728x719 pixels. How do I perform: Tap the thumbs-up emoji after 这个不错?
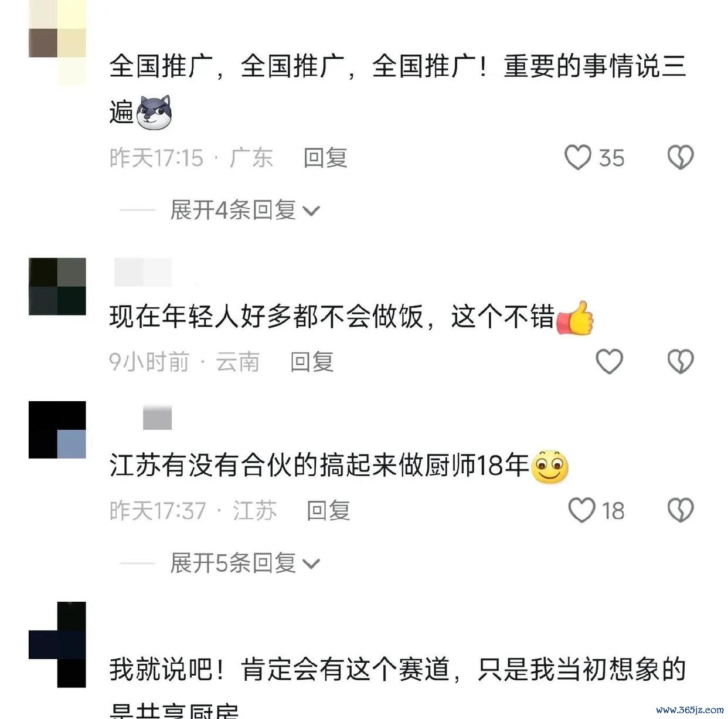point(575,318)
